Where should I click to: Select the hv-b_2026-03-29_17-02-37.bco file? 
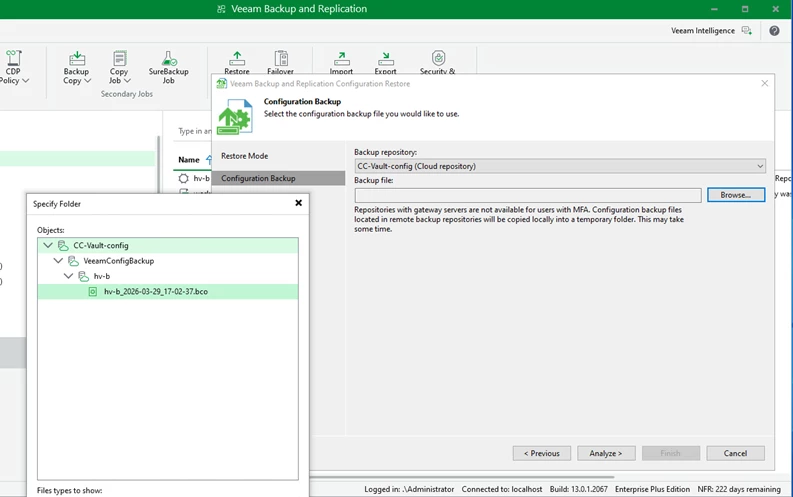point(155,292)
